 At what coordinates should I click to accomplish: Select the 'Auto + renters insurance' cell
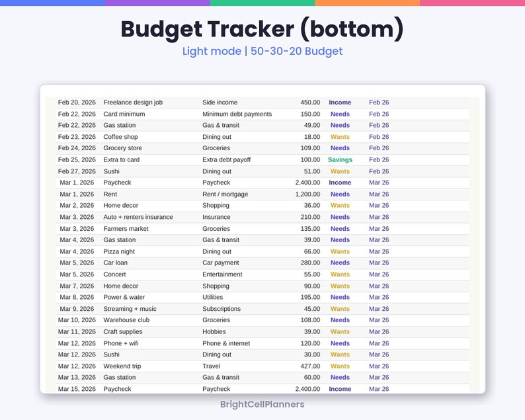(x=138, y=217)
